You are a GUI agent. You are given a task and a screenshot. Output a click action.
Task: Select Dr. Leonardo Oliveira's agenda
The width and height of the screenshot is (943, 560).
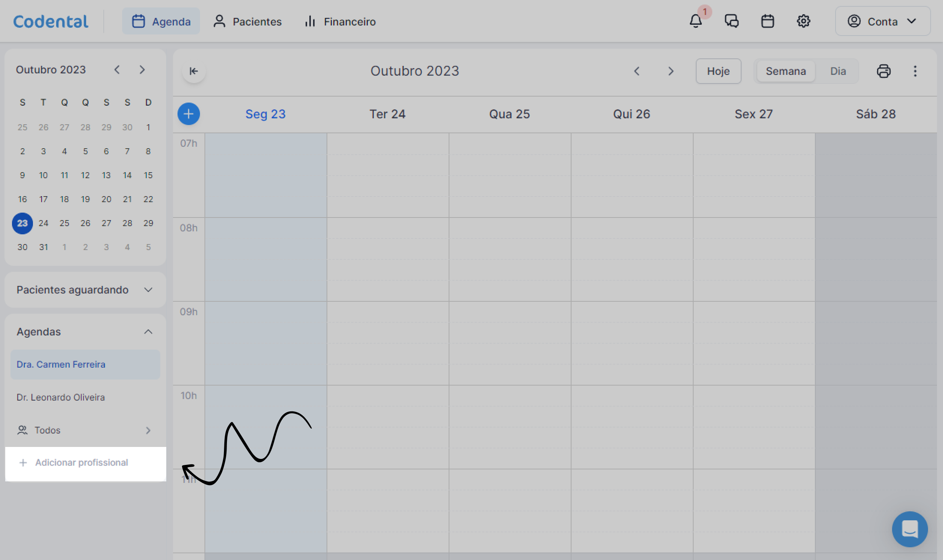pos(61,397)
